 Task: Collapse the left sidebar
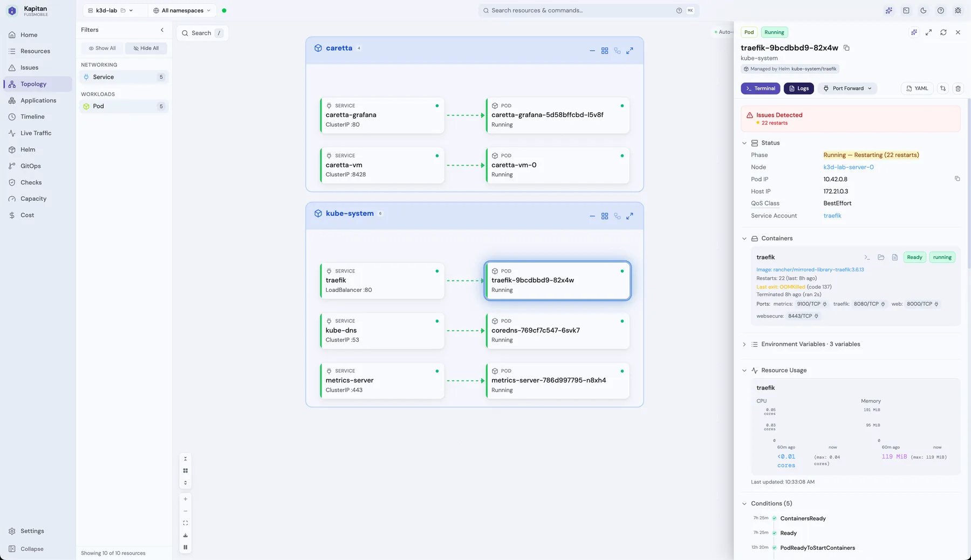37,549
